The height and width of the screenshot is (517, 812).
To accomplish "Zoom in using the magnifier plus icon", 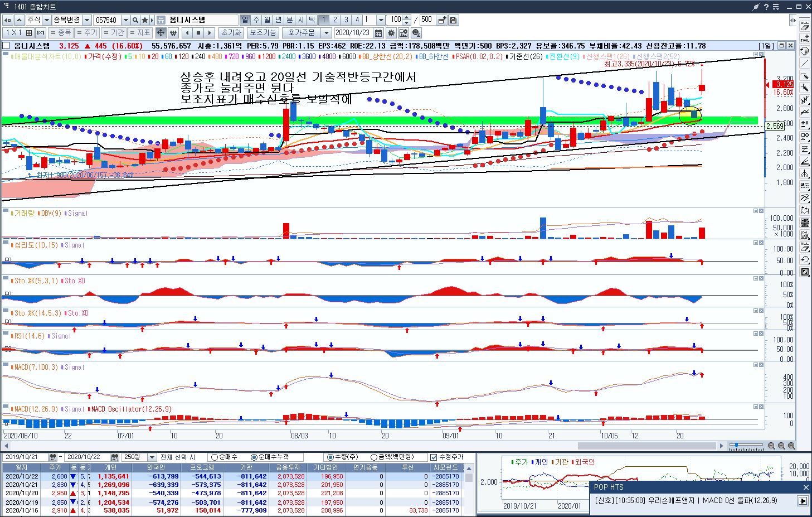I will pos(781,446).
